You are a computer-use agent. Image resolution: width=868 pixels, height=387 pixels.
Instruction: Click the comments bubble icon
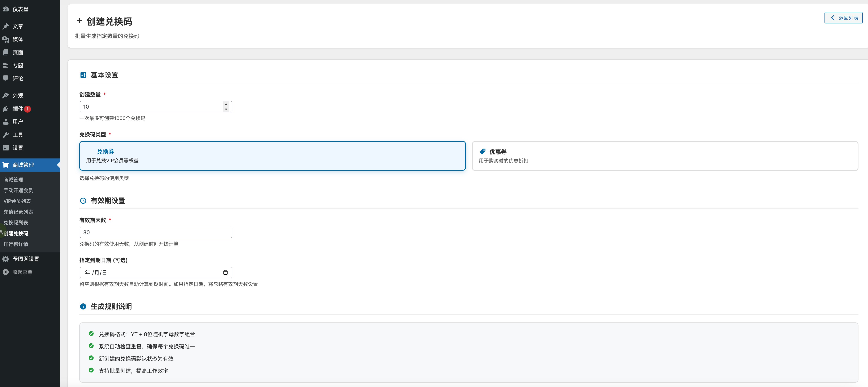(6, 78)
